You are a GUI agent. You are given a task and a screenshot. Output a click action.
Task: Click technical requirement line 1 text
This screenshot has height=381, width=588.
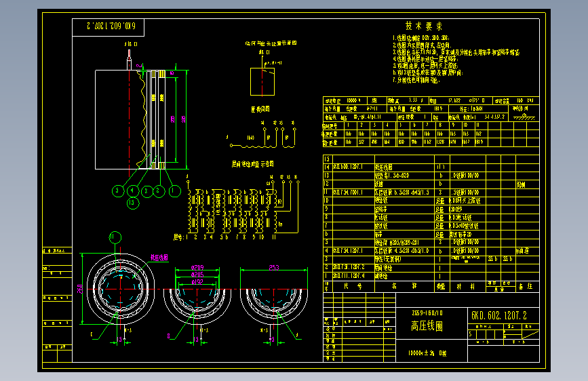pos(421,38)
